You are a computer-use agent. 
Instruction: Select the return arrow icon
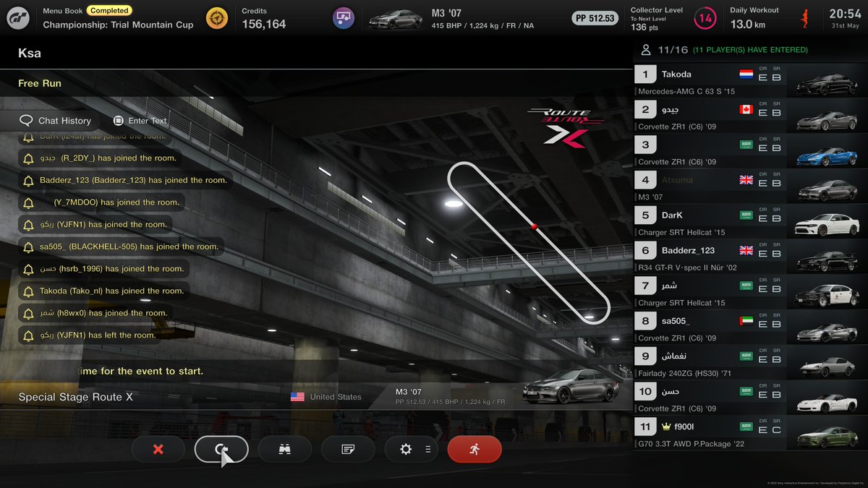click(x=221, y=449)
